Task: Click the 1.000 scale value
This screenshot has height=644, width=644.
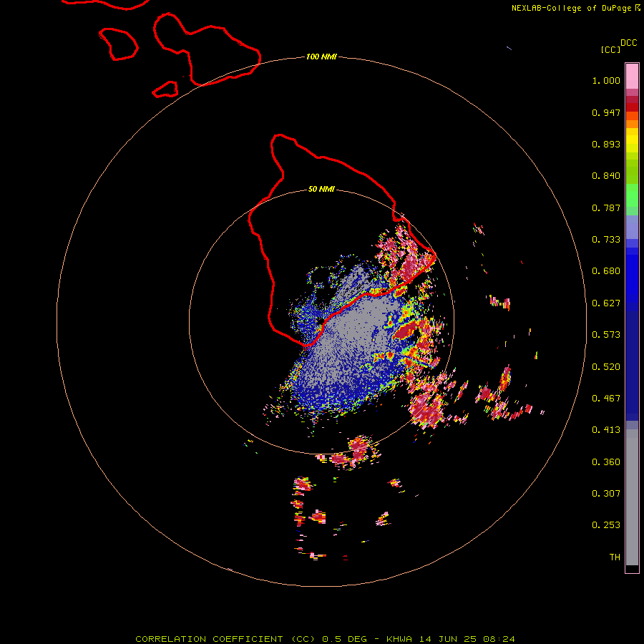Action: (x=606, y=80)
